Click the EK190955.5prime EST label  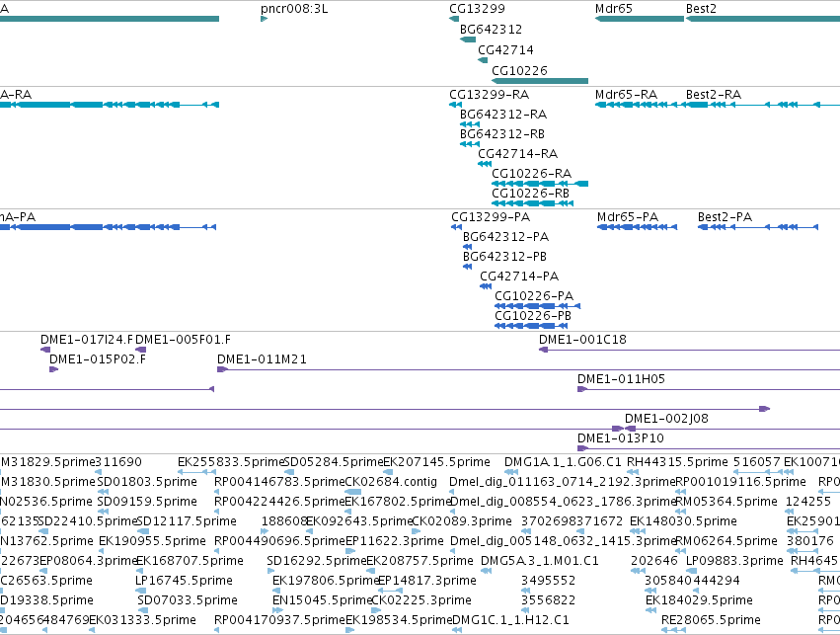[153, 542]
